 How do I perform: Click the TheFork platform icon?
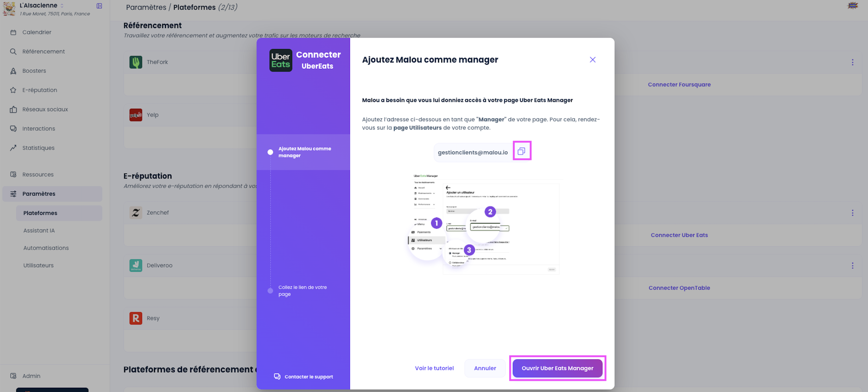[135, 62]
